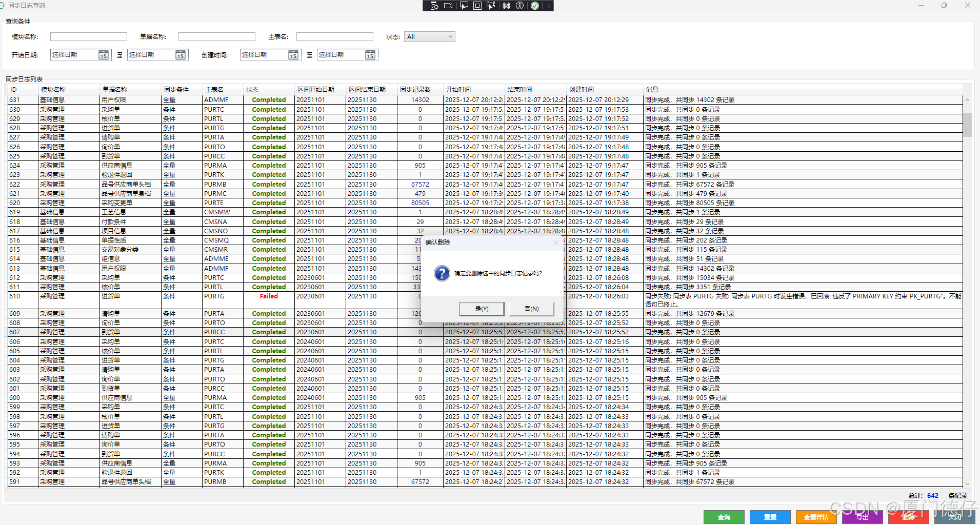Screen dimensions: 980x525
Task: Open calendar for 开始日期 start picker
Action: [104, 55]
